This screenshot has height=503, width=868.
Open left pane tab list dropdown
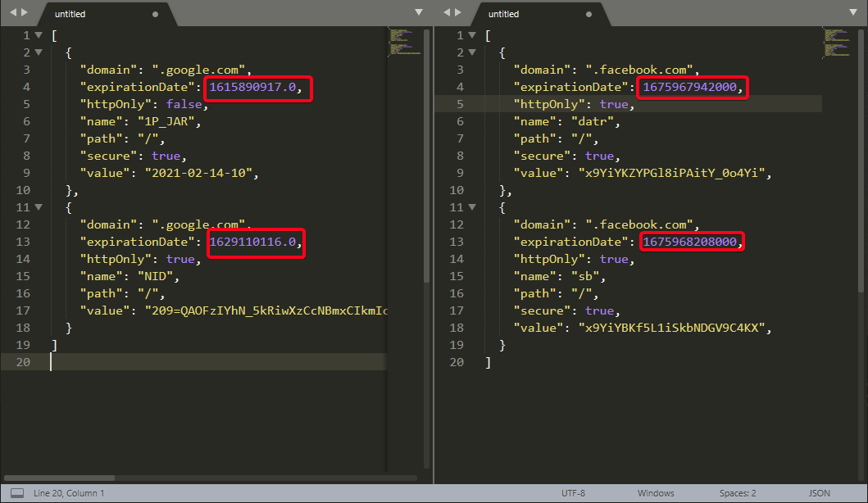pos(419,12)
